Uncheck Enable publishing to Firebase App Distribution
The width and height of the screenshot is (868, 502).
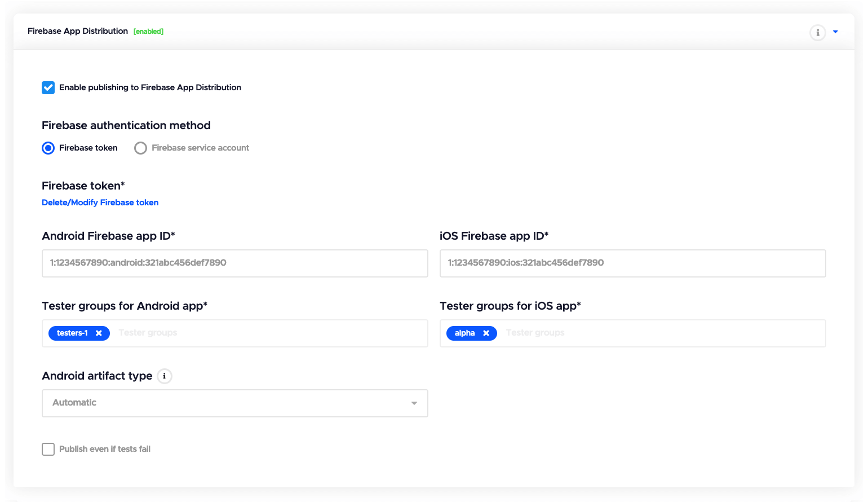point(48,87)
